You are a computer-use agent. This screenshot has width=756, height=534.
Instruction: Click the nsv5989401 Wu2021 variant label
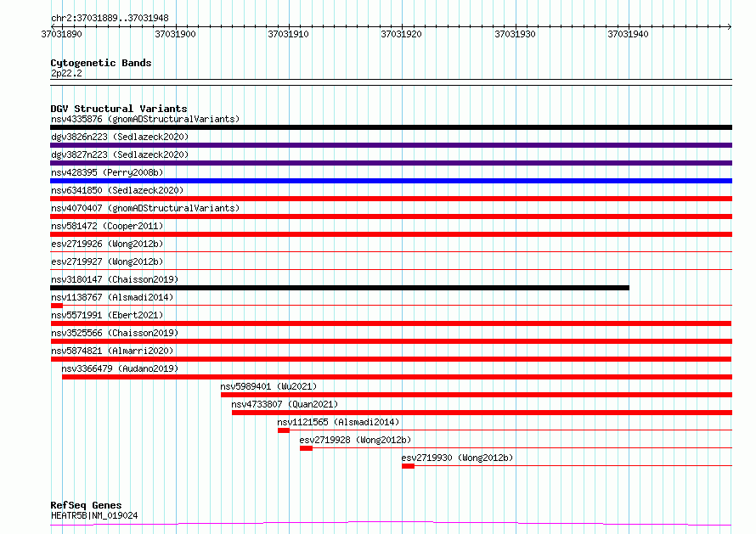268,386
